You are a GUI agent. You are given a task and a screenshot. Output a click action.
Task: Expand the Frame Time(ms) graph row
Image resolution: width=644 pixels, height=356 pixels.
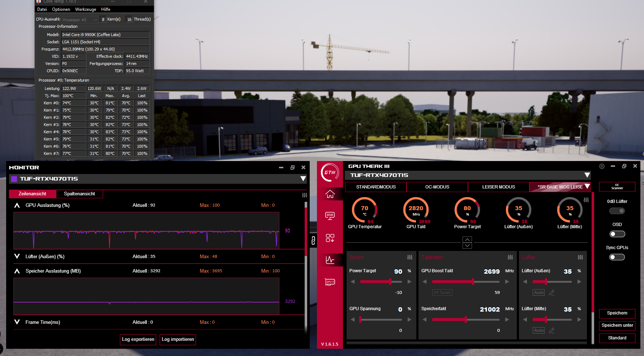(x=17, y=322)
